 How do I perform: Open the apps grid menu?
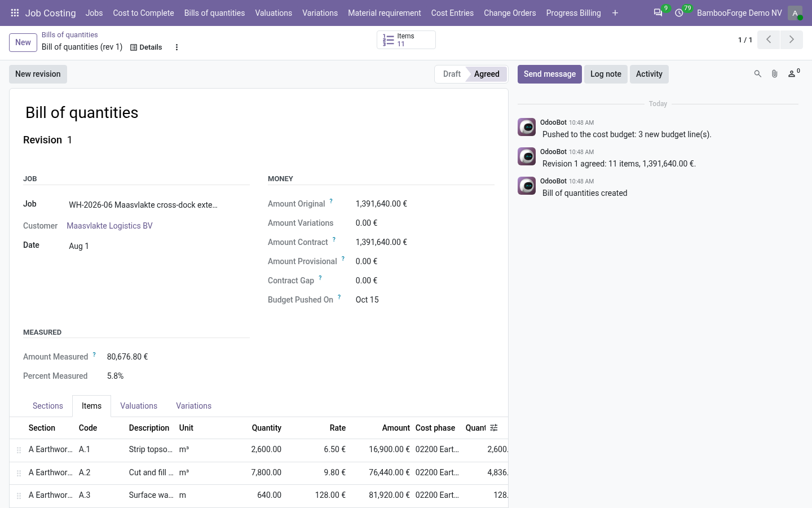click(15, 13)
